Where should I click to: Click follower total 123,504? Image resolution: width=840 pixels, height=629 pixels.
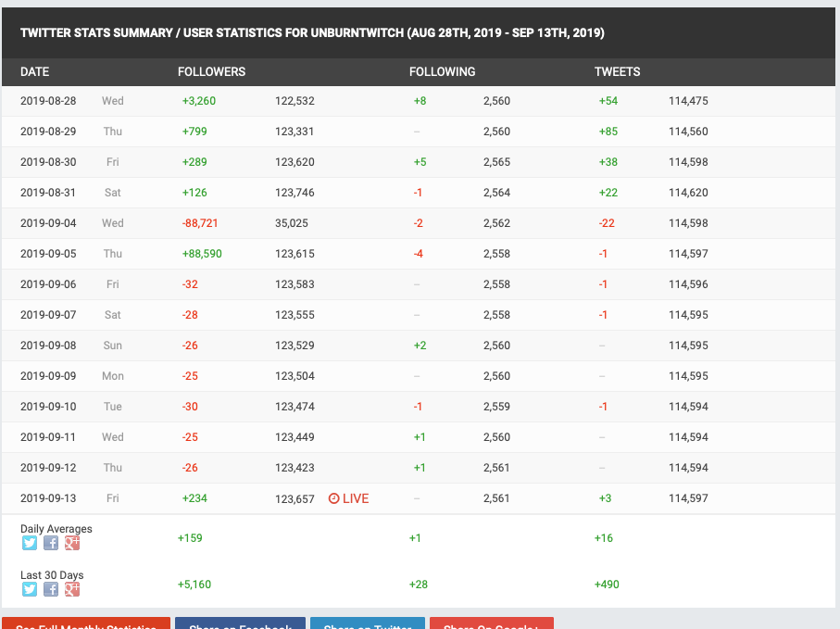[295, 375]
